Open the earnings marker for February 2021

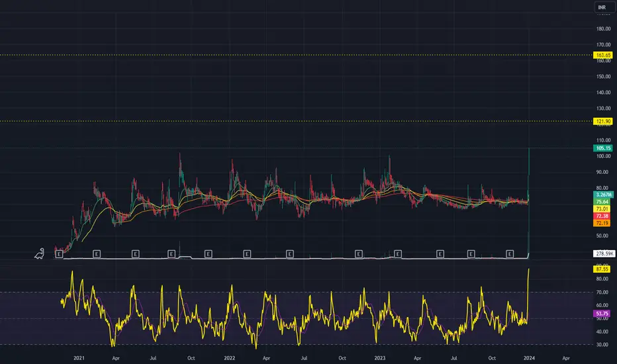[x=97, y=254]
